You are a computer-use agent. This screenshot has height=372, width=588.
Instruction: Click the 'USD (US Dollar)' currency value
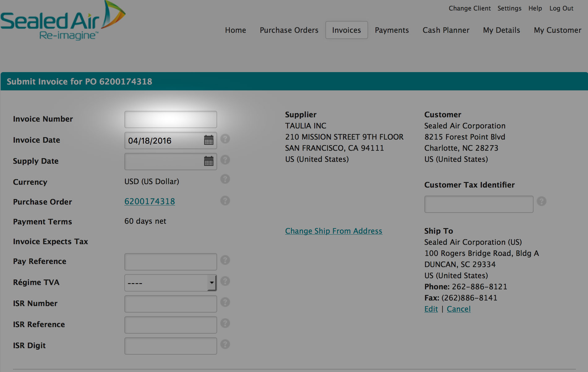click(x=152, y=181)
